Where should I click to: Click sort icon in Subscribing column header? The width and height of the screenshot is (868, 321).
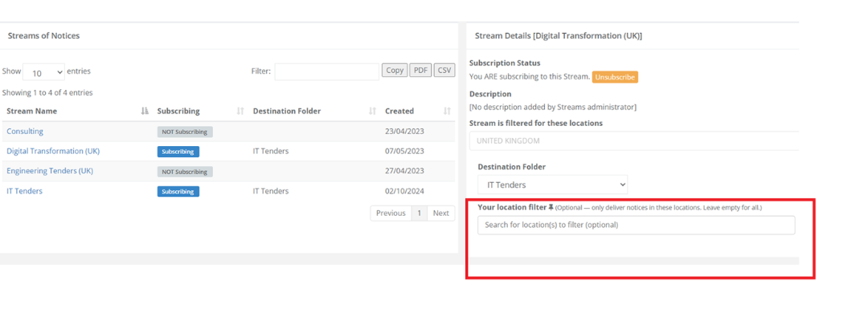[x=240, y=112]
